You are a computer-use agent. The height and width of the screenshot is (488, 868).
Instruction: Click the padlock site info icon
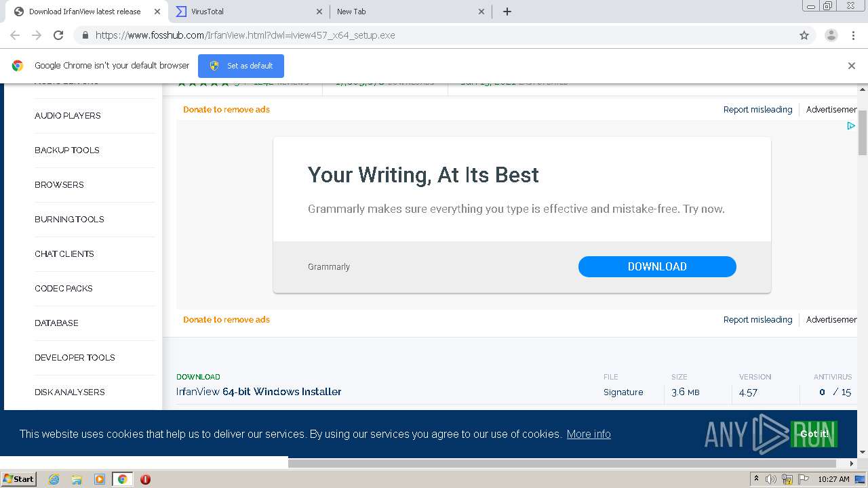(85, 35)
